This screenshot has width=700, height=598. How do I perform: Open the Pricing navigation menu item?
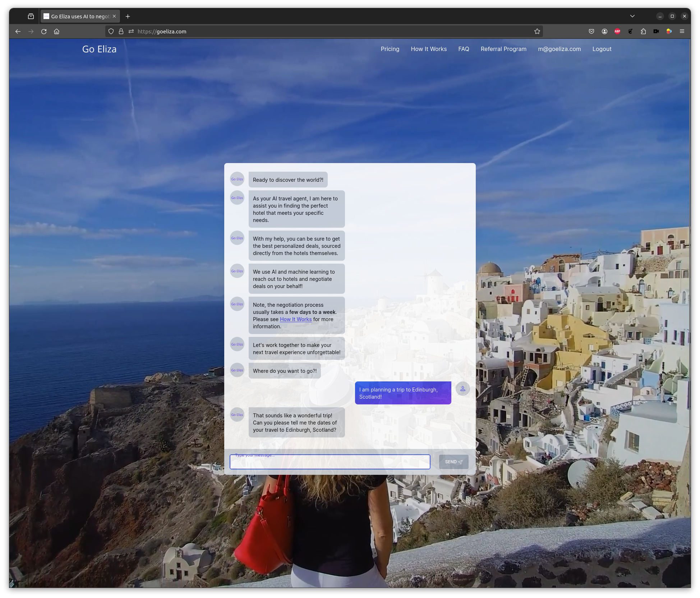390,48
